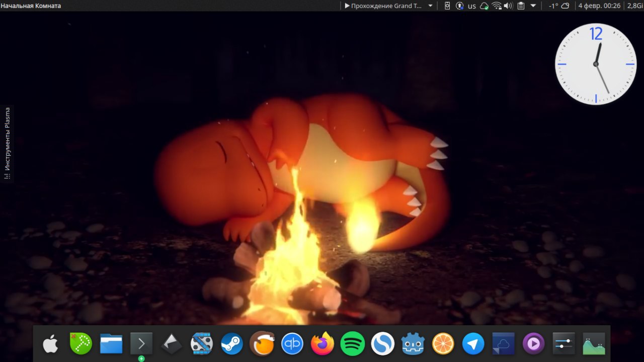
Task: Open the weather widget showing -1°
Action: (x=559, y=6)
